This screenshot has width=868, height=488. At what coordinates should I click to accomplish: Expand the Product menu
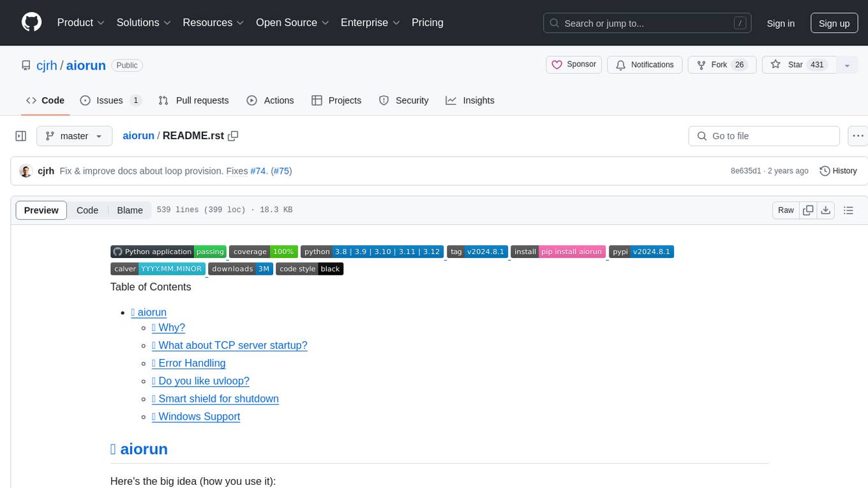81,22
